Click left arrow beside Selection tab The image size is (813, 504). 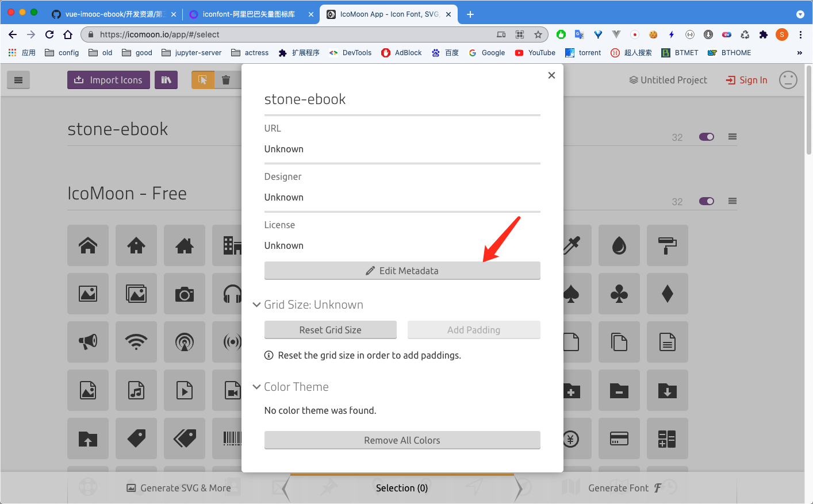tap(286, 488)
